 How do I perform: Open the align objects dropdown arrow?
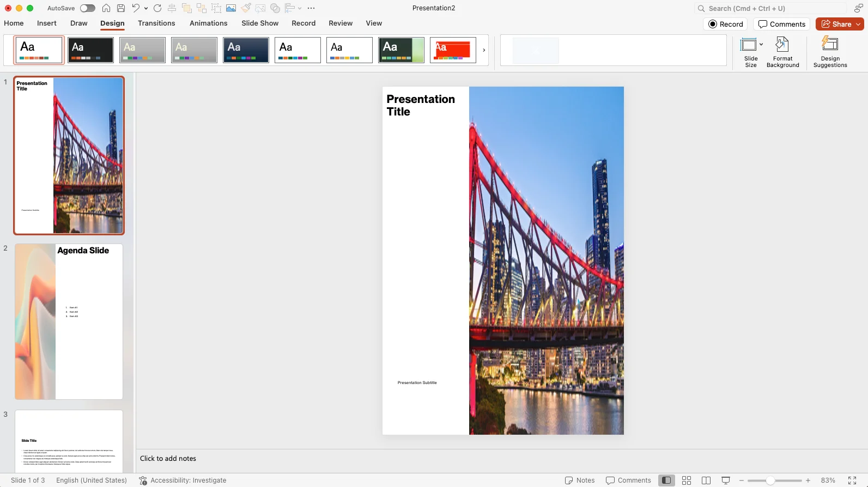pos(300,8)
